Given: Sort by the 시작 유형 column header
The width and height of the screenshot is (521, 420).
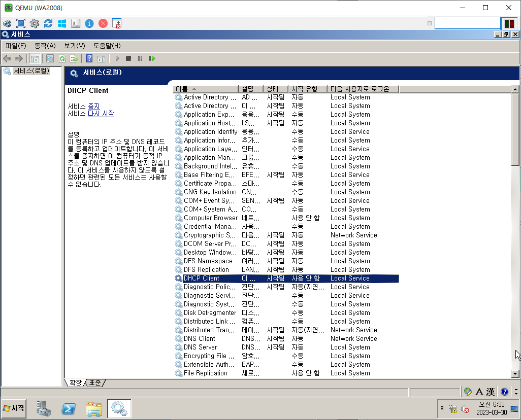Looking at the screenshot, I should pyautogui.click(x=308, y=89).
